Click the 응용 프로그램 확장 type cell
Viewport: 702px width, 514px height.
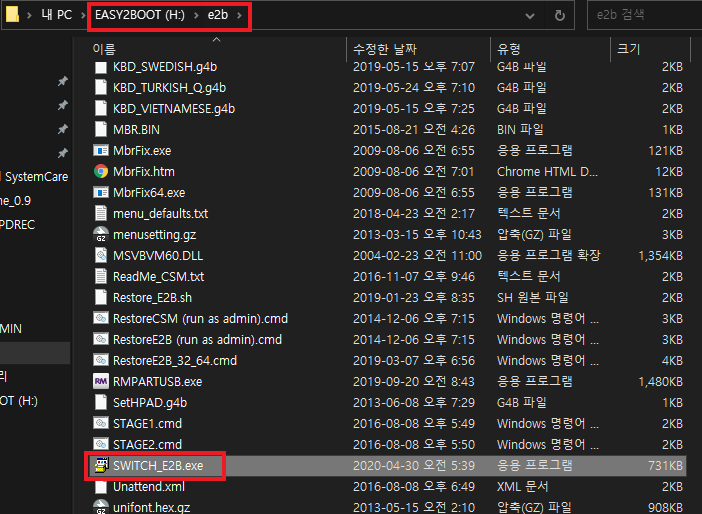point(548,256)
